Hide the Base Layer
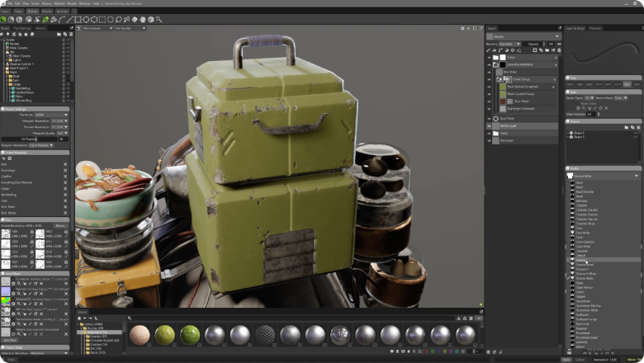 490,140
